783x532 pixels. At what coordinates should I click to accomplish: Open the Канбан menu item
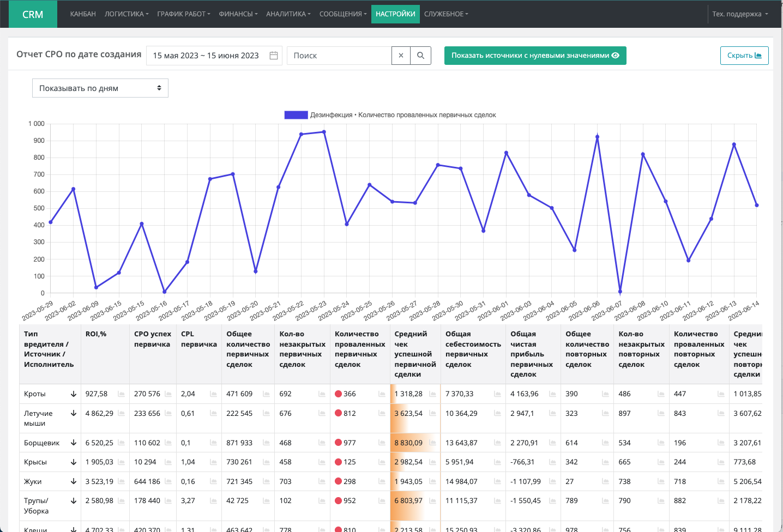pyautogui.click(x=83, y=14)
